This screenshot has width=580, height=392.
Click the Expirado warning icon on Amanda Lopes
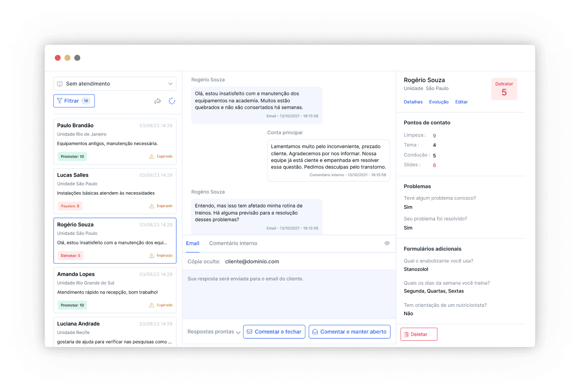(152, 305)
